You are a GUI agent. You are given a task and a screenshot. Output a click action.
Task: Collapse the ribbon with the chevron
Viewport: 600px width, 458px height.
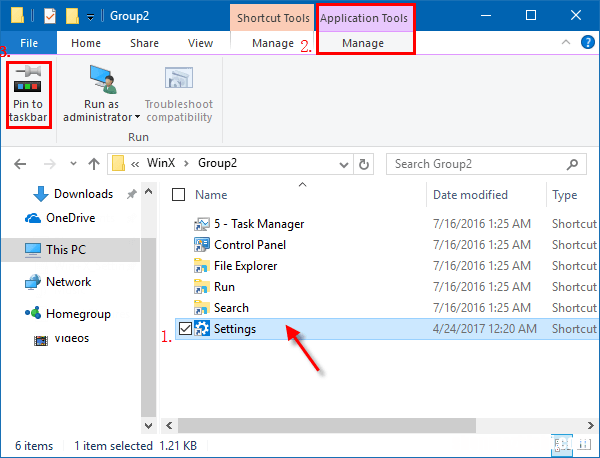566,42
